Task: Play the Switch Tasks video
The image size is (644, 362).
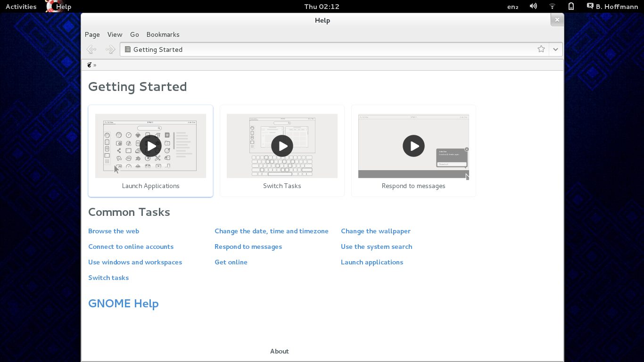Action: (282, 146)
